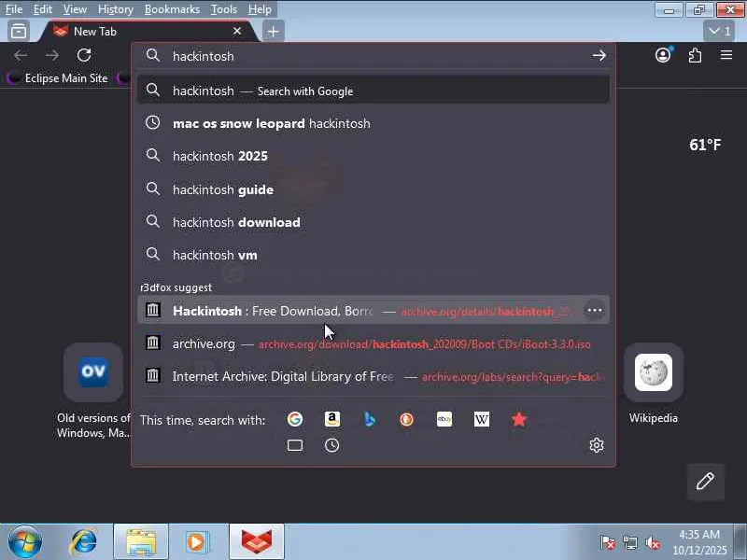Screen dimensions: 747x560
Task: Click the muted volume tray icon
Action: [653, 542]
